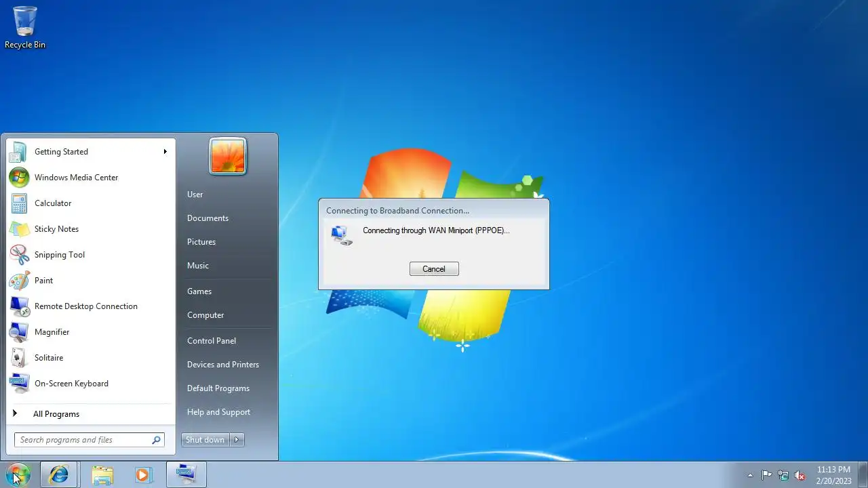Click the Connecting to Broadband Connection title
This screenshot has height=488, width=868.
[x=397, y=211]
